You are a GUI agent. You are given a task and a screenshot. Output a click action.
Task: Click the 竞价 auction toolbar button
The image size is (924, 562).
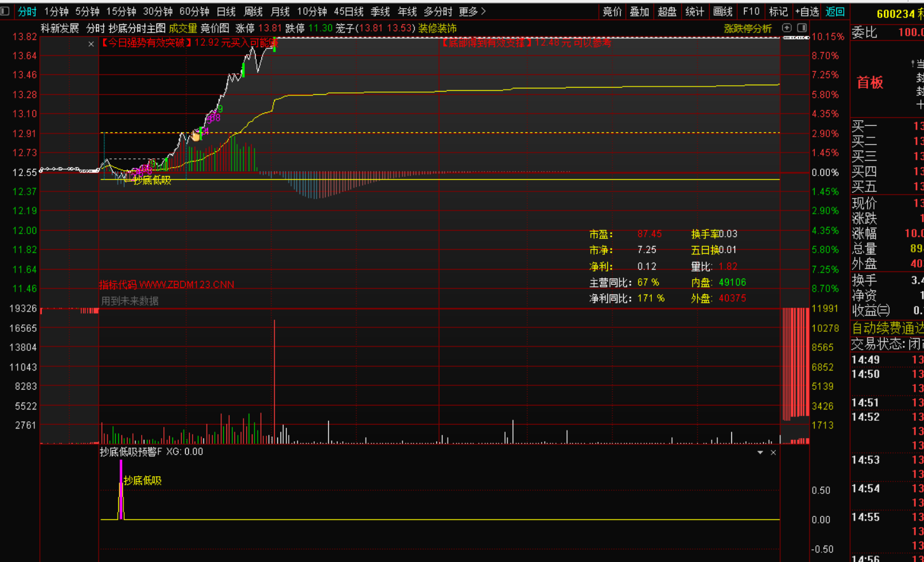coord(612,11)
